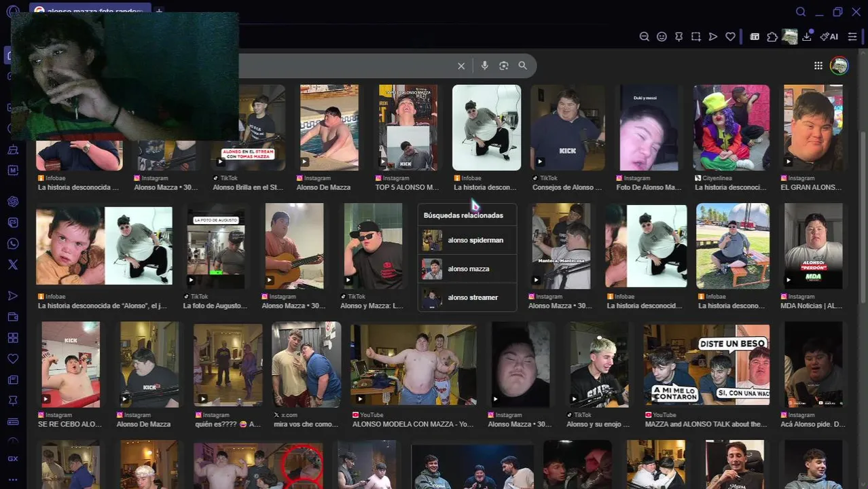The width and height of the screenshot is (868, 489).
Task: Open WhatsApp in the sidebar
Action: [12, 244]
